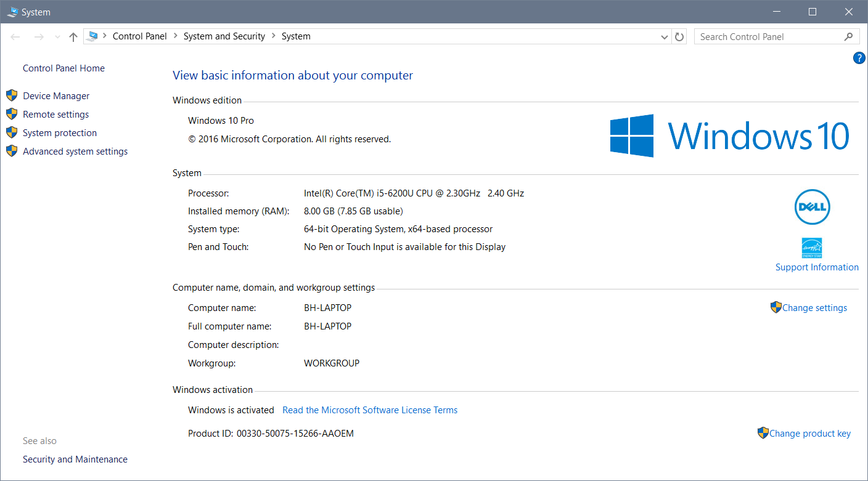
Task: Click the Windows is activated text
Action: (231, 410)
